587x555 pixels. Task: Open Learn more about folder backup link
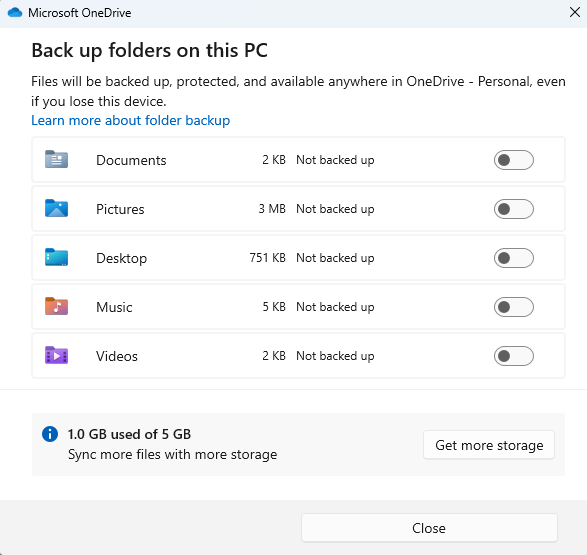[x=131, y=121]
